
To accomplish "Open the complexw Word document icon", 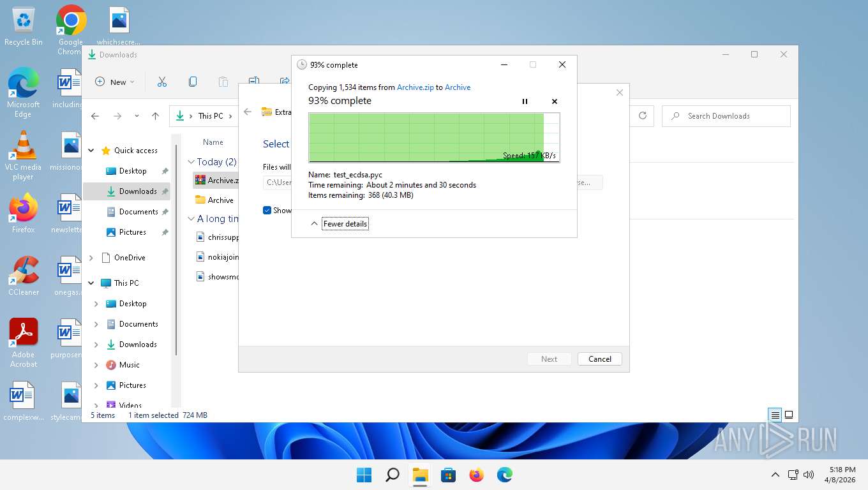I will coord(24,401).
